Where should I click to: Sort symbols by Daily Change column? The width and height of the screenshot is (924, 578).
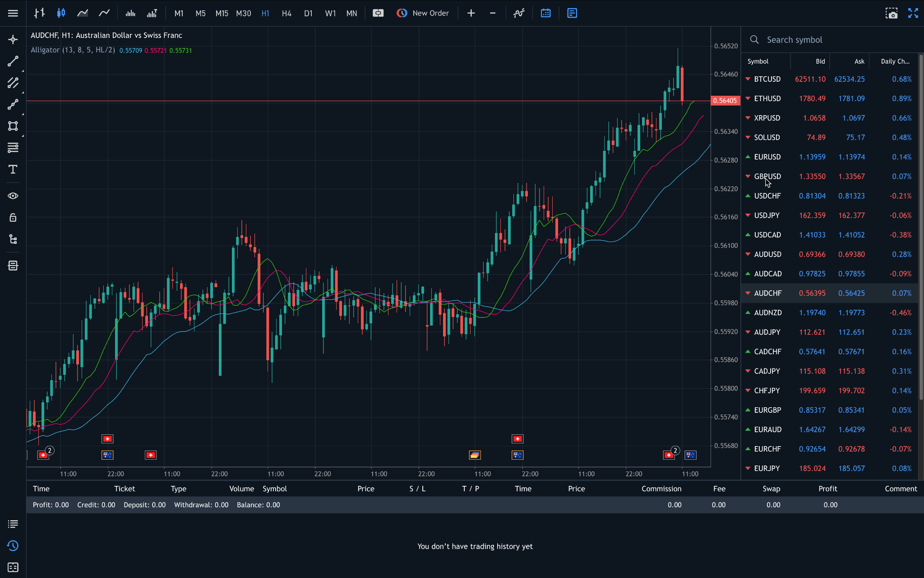click(x=895, y=61)
